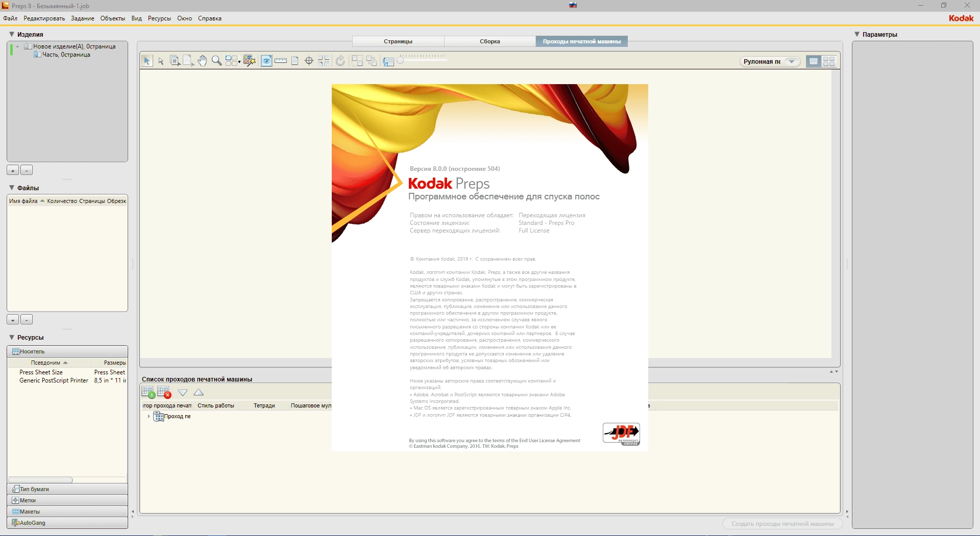
Task: Open the Вид menu
Action: point(137,18)
